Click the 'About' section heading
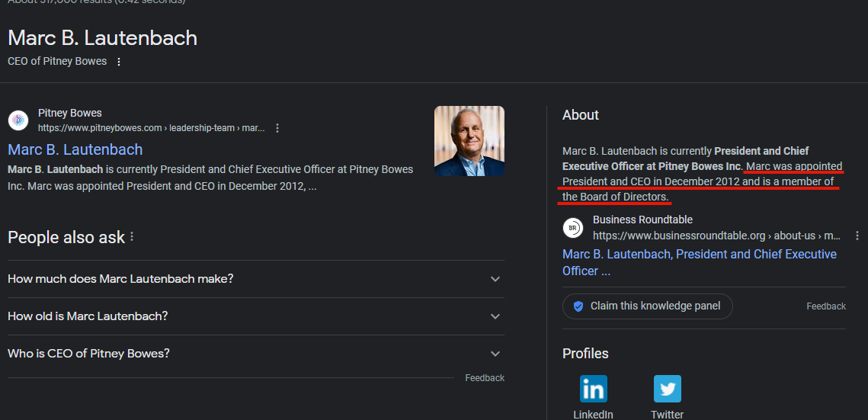 (x=580, y=115)
